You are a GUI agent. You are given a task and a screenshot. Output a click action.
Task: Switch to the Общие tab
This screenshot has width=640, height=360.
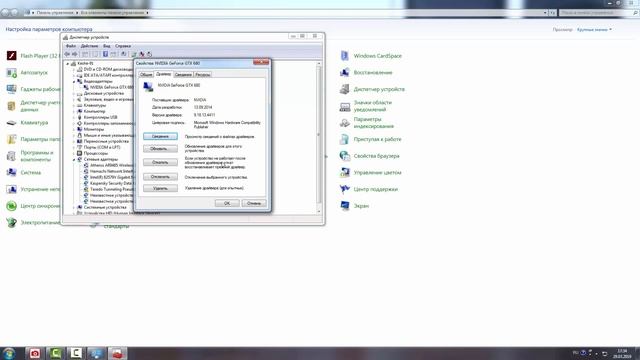click(x=146, y=75)
